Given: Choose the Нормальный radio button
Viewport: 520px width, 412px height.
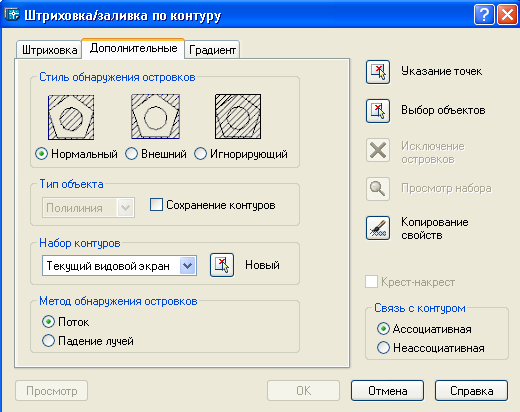Looking at the screenshot, I should tap(41, 154).
